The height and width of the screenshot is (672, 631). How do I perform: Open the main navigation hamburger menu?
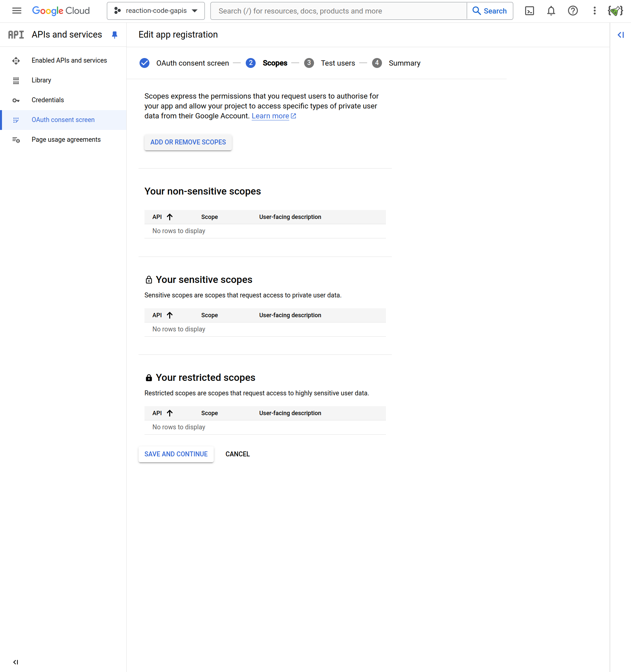(16, 11)
